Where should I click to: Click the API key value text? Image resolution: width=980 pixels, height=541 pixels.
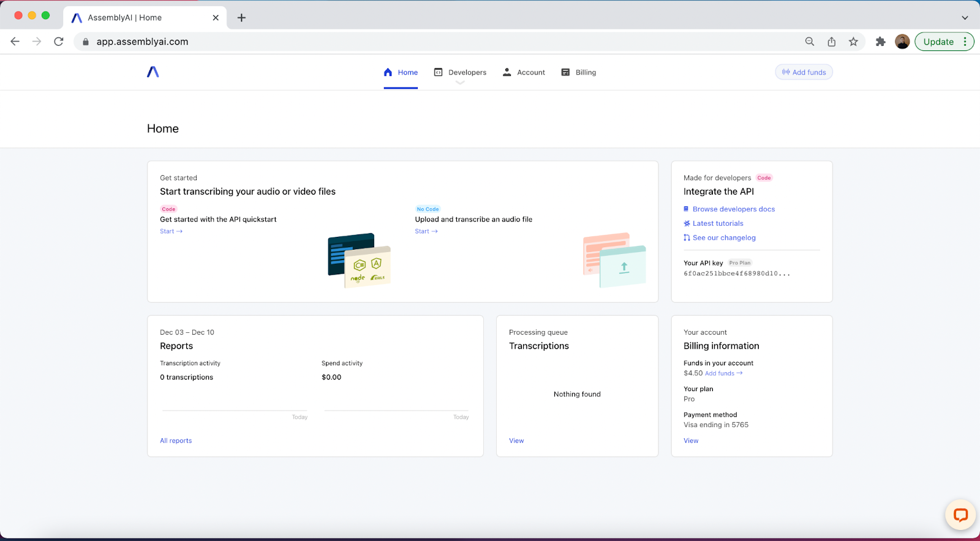tap(737, 274)
